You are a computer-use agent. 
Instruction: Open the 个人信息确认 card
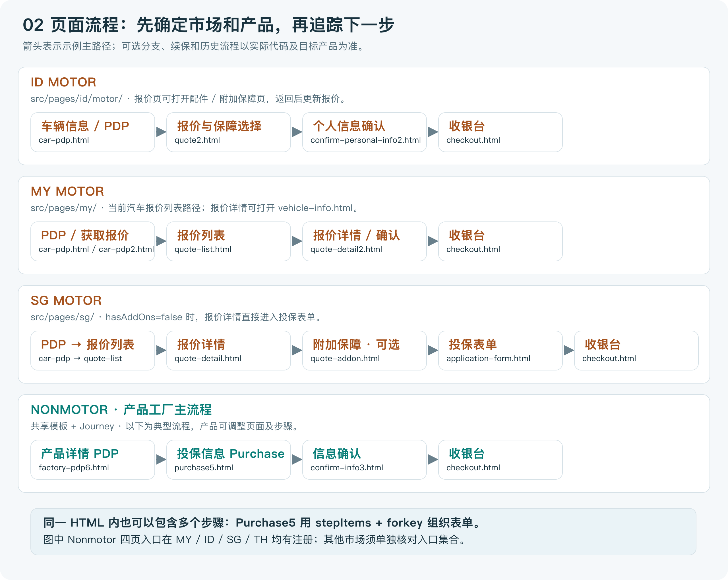point(364,132)
